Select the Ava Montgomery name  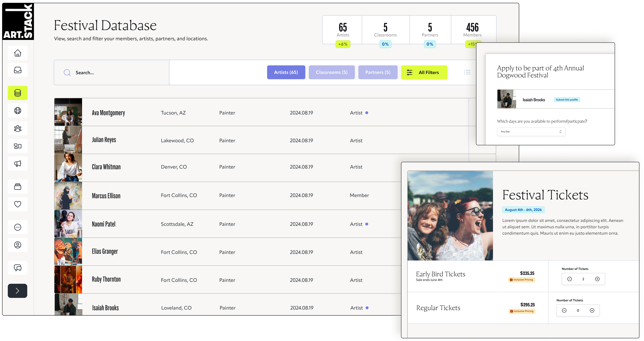(108, 113)
